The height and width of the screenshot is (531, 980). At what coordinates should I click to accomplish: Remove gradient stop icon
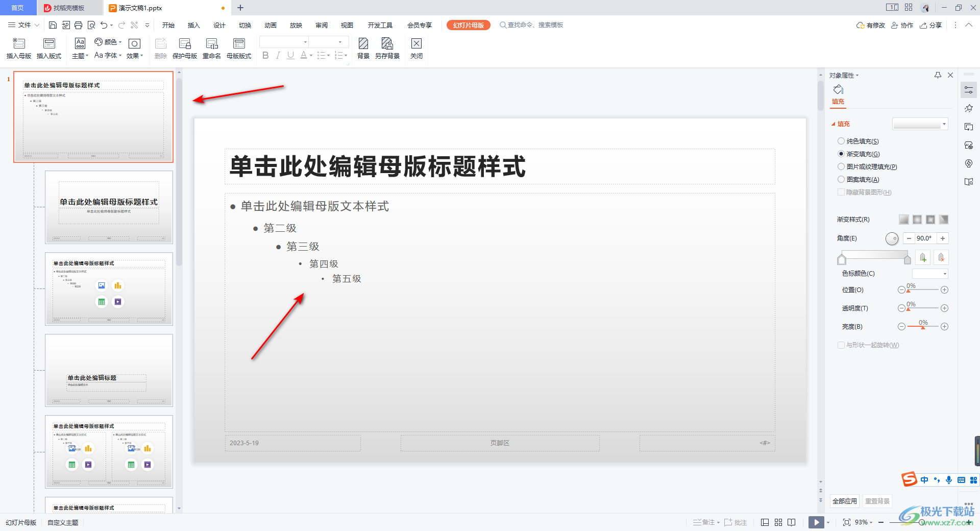941,258
